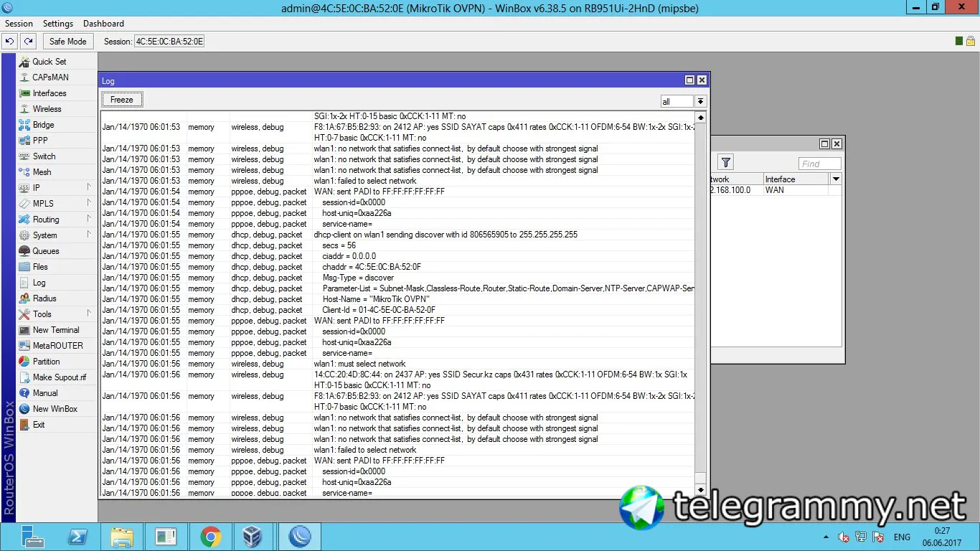The image size is (980, 551).
Task: Freeze the log output
Action: click(122, 100)
